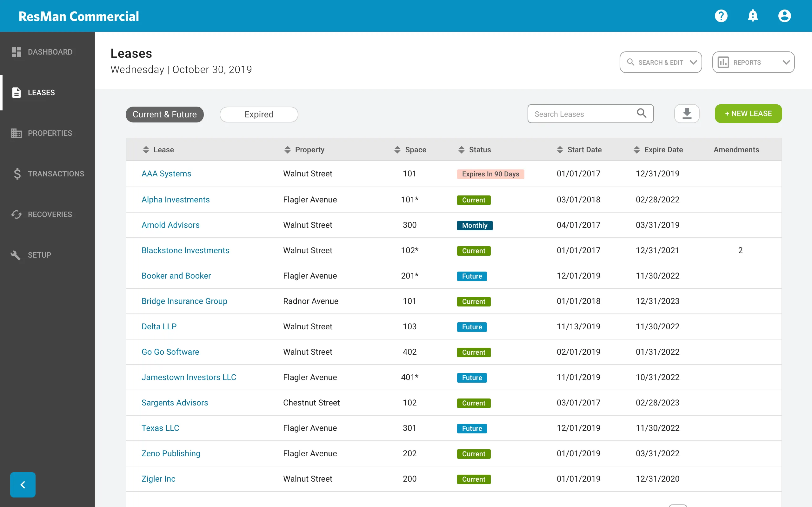Click the Dashboard sidebar icon

pos(16,52)
